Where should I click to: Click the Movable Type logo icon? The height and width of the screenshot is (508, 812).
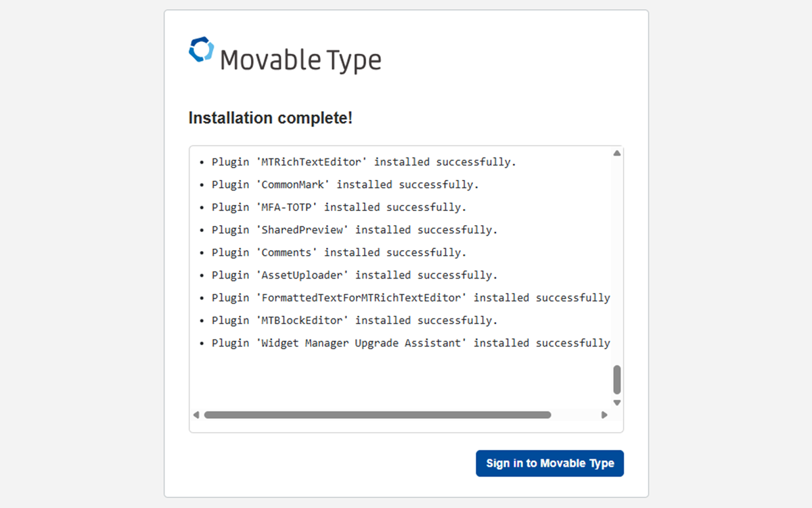(x=201, y=50)
